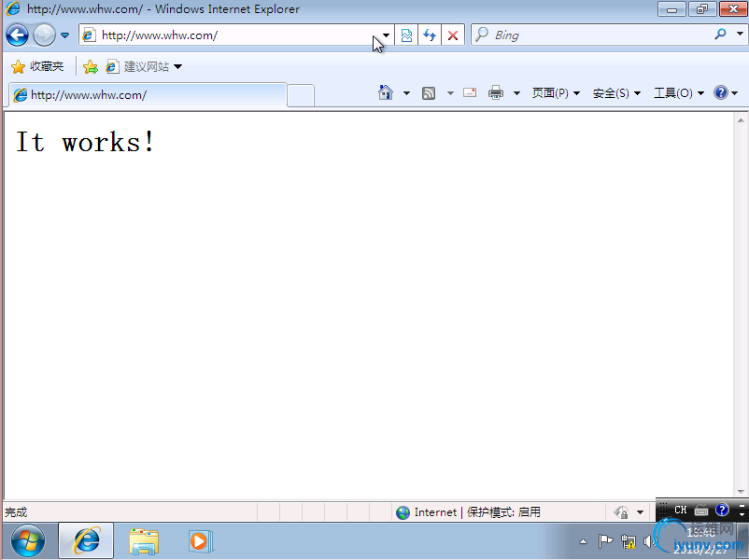Open the Help question mark menu
This screenshot has height=560, width=749.
click(725, 92)
